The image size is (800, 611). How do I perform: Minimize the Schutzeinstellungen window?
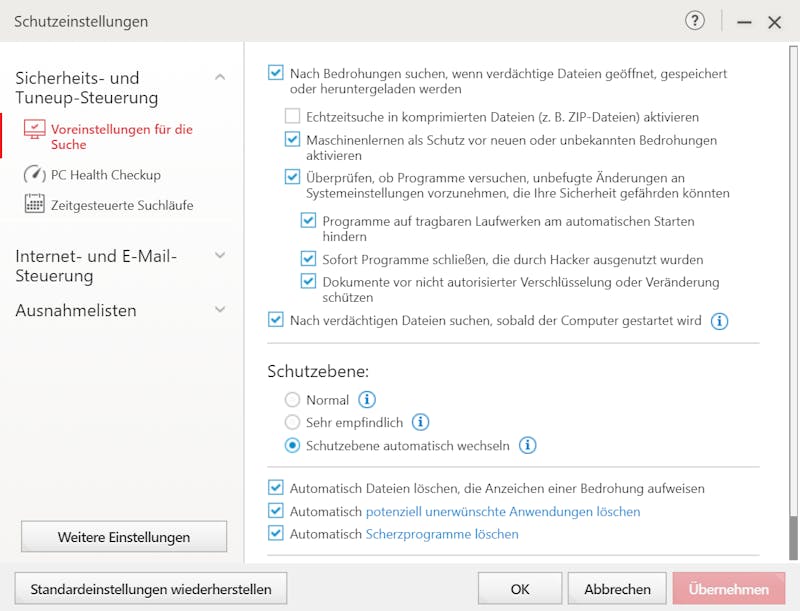tap(744, 22)
